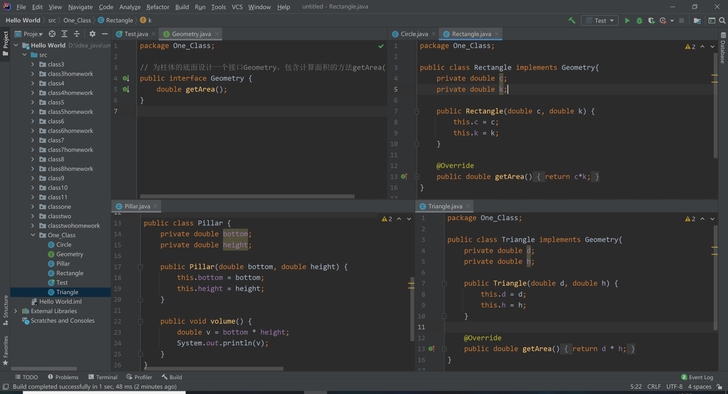Expand External Libraries node
Viewport: 728px width, 394px height.
pos(16,311)
